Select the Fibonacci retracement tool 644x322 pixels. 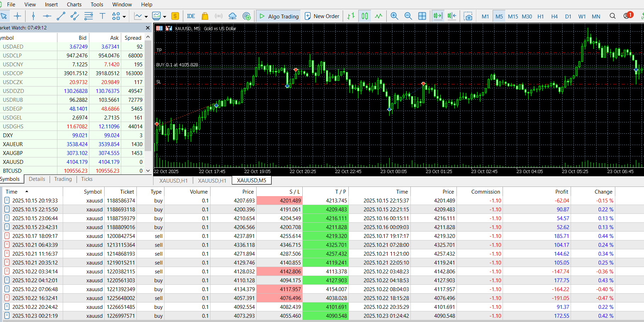pos(89,16)
